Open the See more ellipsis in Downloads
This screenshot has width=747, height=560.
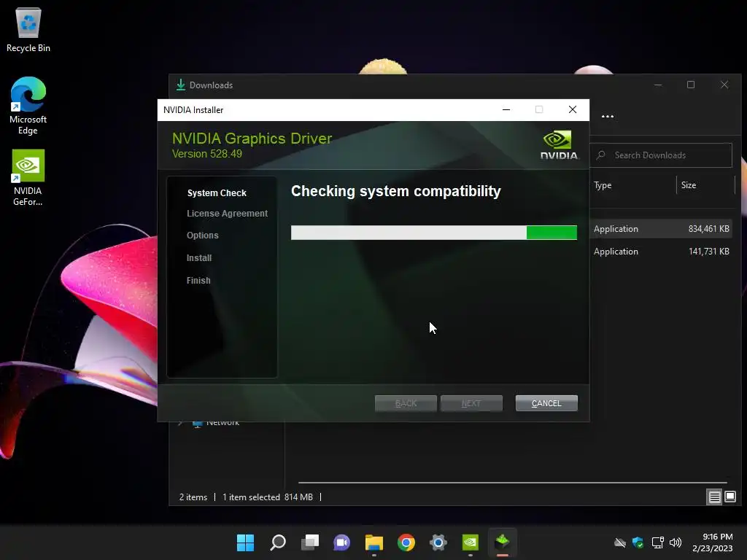pyautogui.click(x=608, y=116)
